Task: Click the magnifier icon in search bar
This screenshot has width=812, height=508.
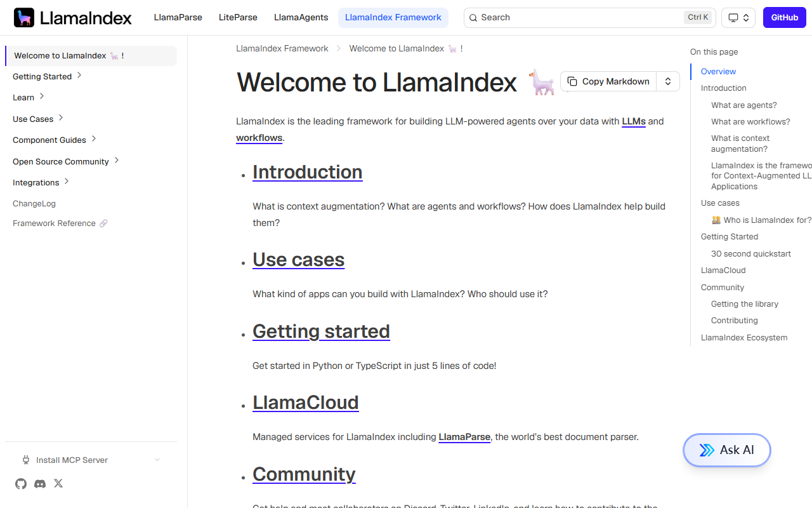Action: click(x=473, y=18)
